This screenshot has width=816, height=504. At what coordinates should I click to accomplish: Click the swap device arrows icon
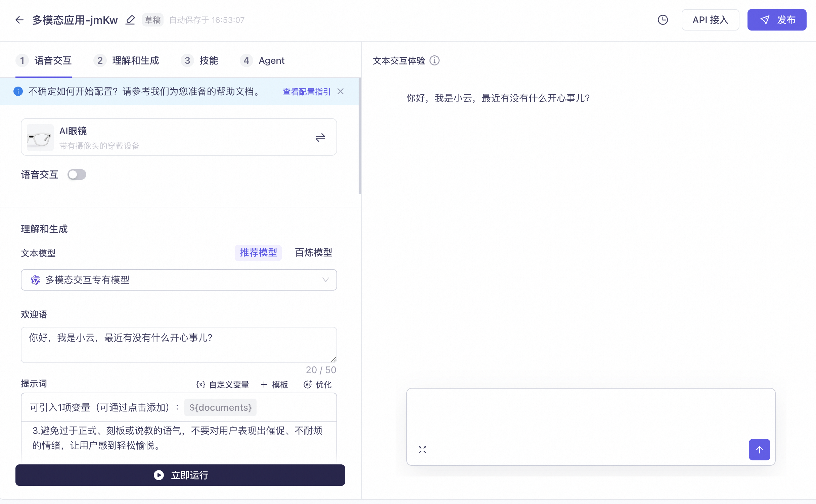(320, 137)
